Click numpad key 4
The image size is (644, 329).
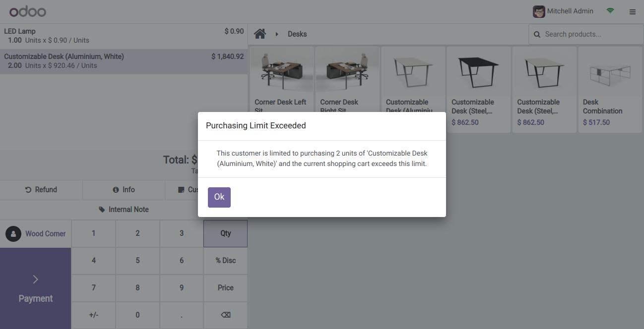click(x=93, y=261)
